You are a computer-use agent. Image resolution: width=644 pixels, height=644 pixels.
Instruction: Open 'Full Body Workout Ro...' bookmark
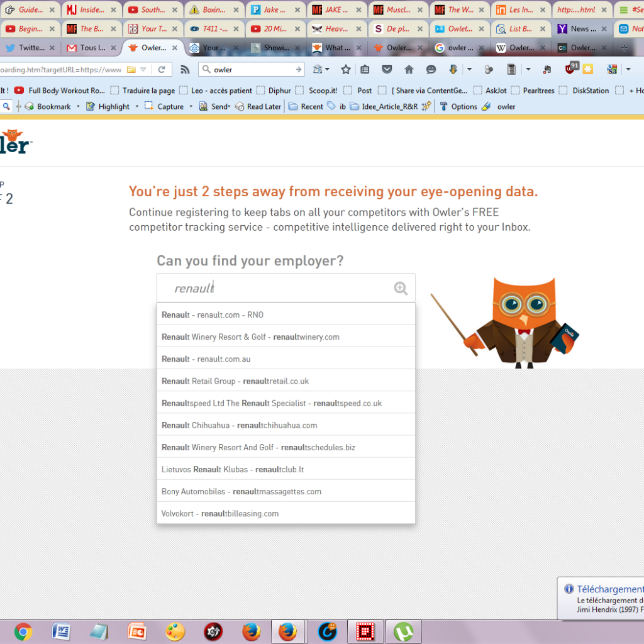[59, 91]
